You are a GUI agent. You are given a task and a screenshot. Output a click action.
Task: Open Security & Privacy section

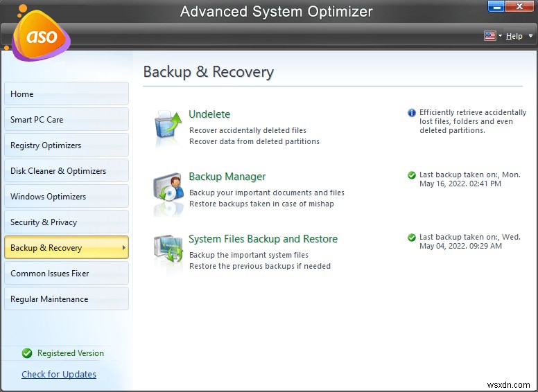(67, 222)
